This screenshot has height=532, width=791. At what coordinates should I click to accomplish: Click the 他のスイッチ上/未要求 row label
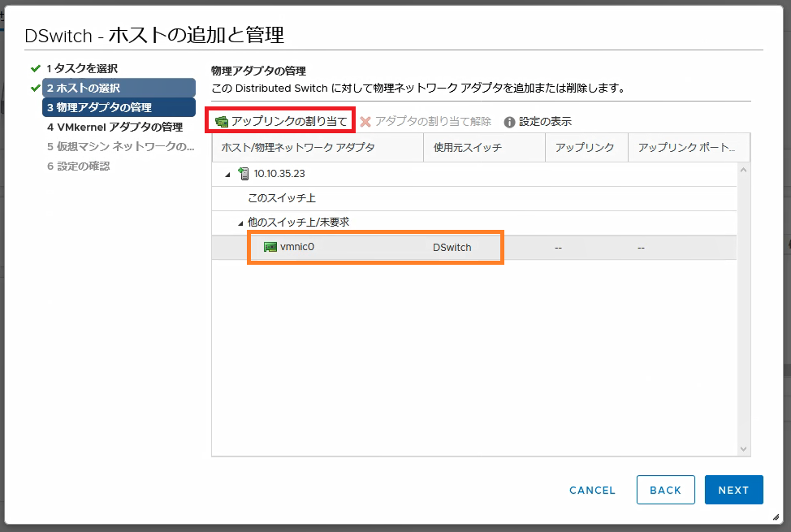tap(298, 222)
